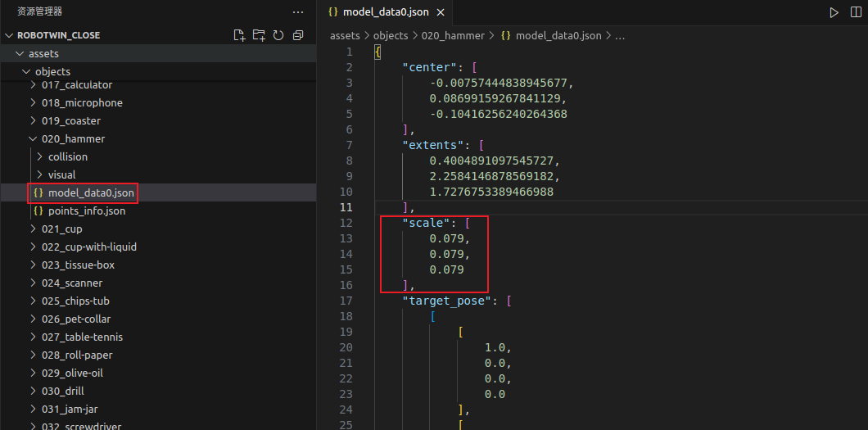
Task: Click 020_hammer in the breadcrumb path
Action: 452,36
